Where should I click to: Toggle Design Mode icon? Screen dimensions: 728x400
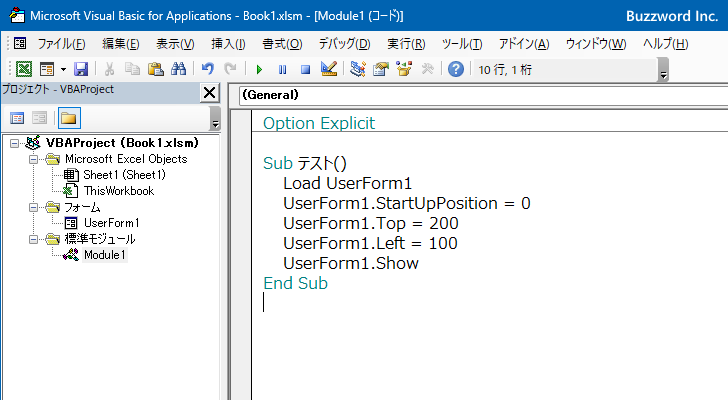tap(329, 69)
